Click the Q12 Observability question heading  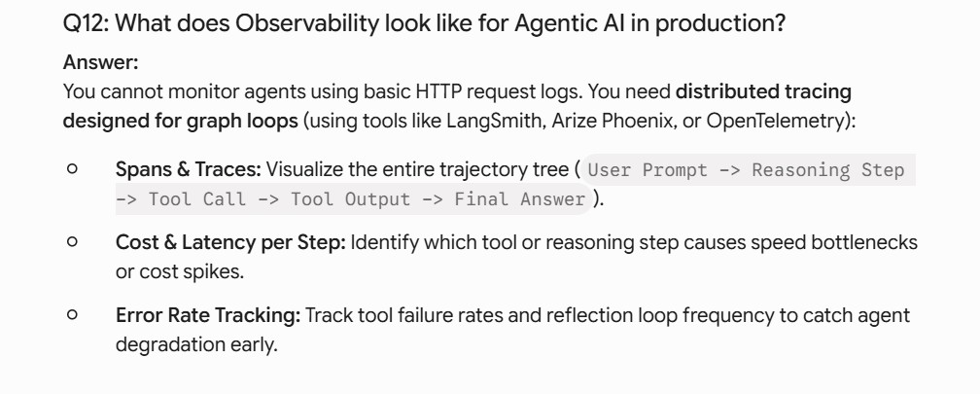[x=424, y=24]
